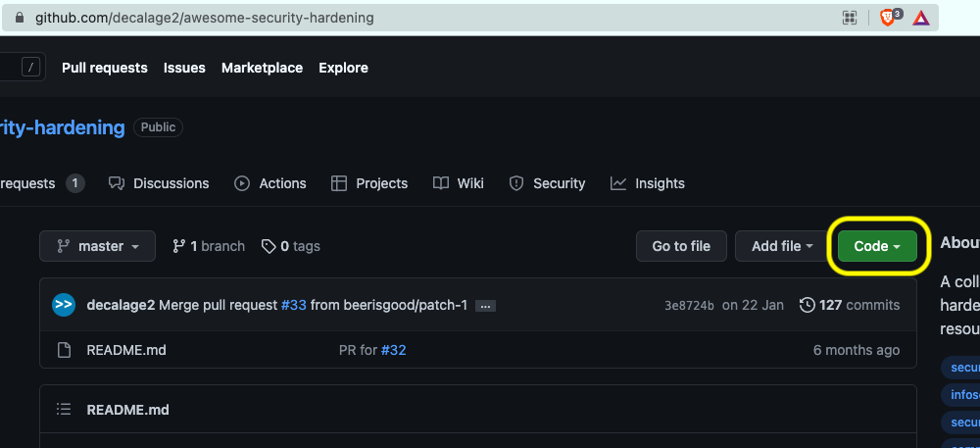Open Pull requests in top navigation
The image size is (980, 448).
click(x=105, y=68)
